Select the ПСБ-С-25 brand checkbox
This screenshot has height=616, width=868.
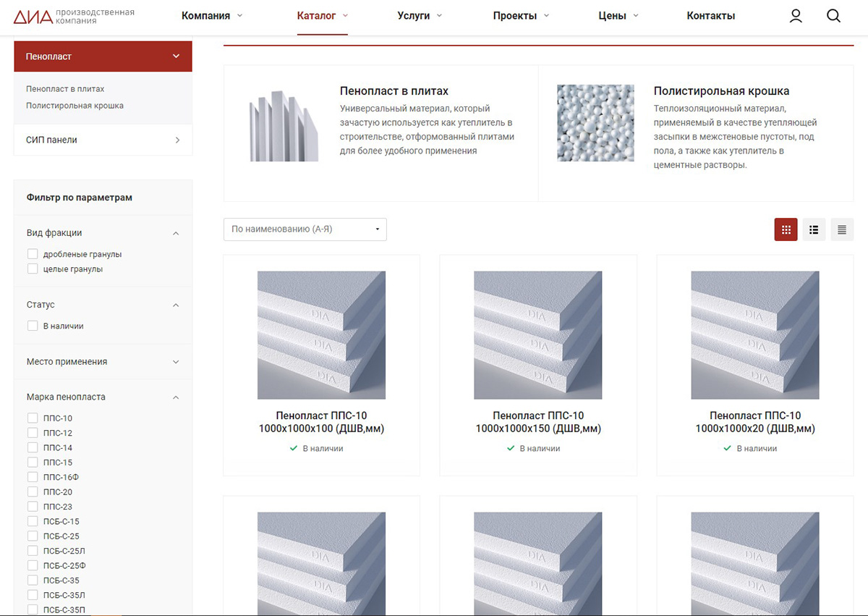33,536
